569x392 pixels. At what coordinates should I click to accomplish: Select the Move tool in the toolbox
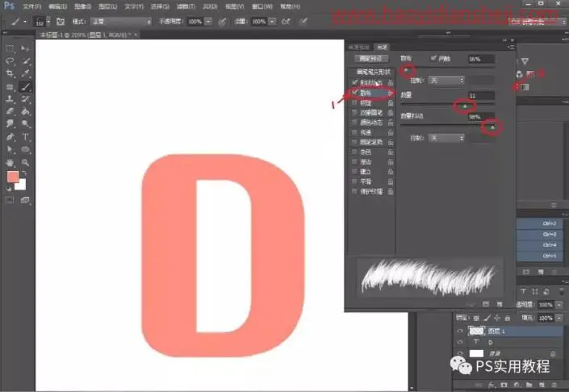[25, 48]
